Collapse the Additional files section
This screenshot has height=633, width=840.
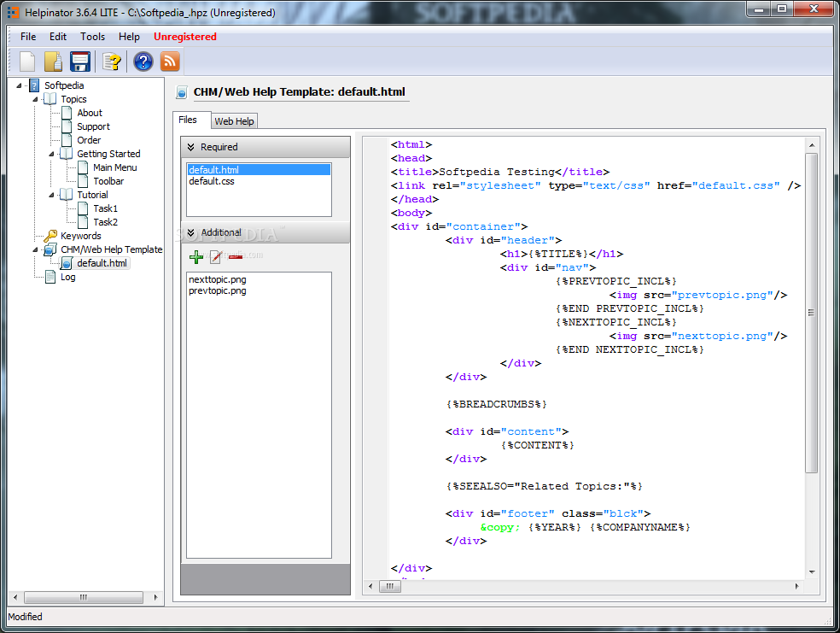190,232
